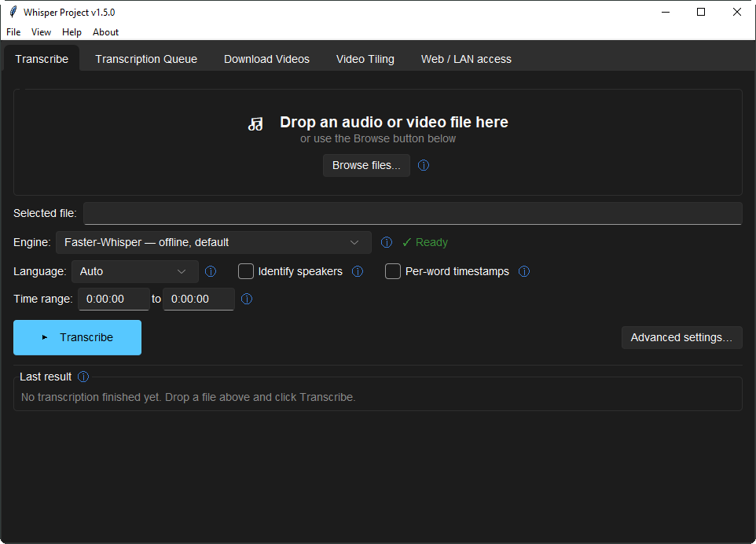Click the green Ready status text
Viewport: 756px width, 544px height.
(431, 242)
